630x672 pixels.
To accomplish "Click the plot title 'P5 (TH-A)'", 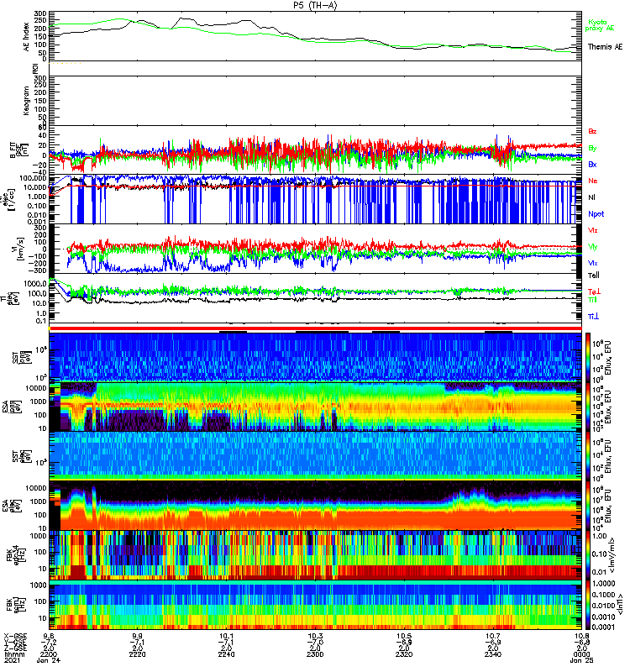I will (315, 5).
